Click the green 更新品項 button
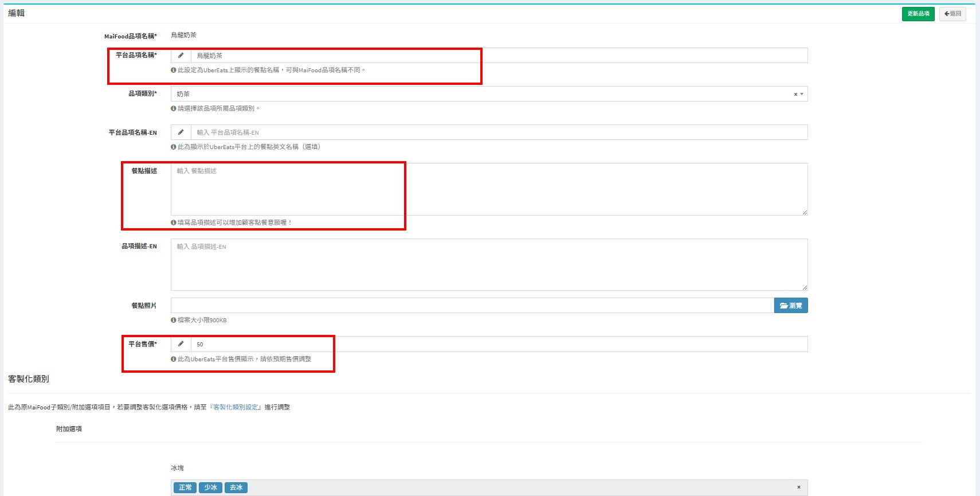This screenshot has width=980, height=496. pos(918,14)
